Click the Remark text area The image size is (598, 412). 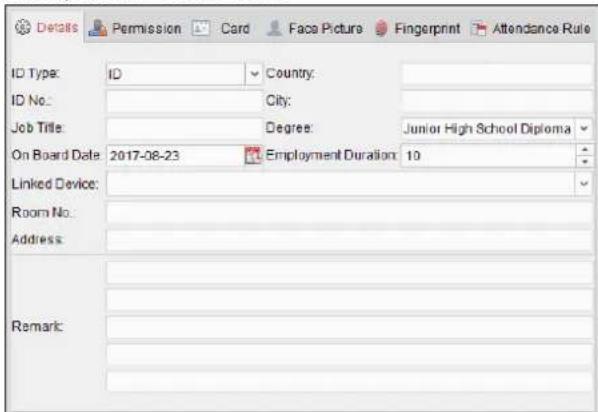point(349,327)
